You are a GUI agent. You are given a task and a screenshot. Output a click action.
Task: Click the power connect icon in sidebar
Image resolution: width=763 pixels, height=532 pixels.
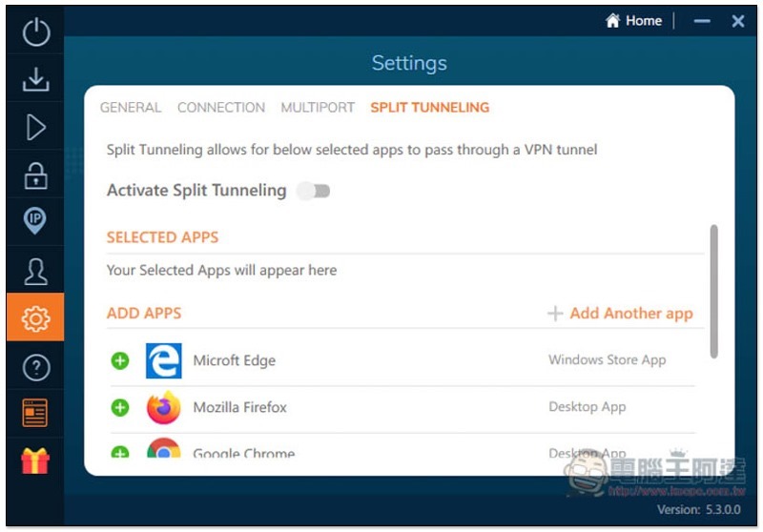pyautogui.click(x=36, y=31)
